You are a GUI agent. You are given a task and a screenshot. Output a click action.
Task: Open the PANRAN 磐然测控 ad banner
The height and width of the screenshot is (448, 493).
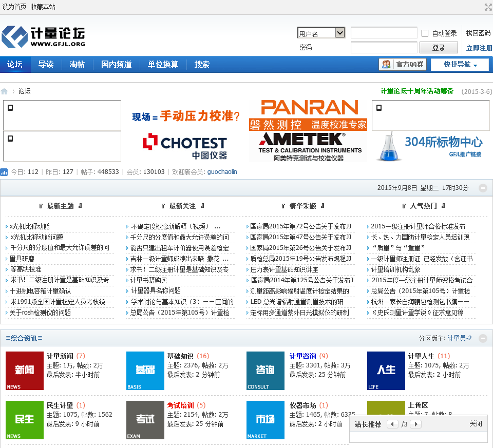click(308, 115)
